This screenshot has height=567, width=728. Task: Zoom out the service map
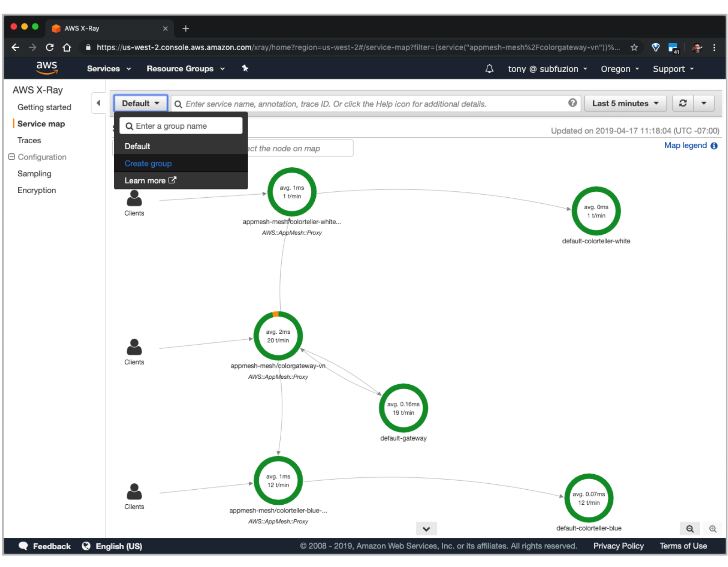point(690,529)
